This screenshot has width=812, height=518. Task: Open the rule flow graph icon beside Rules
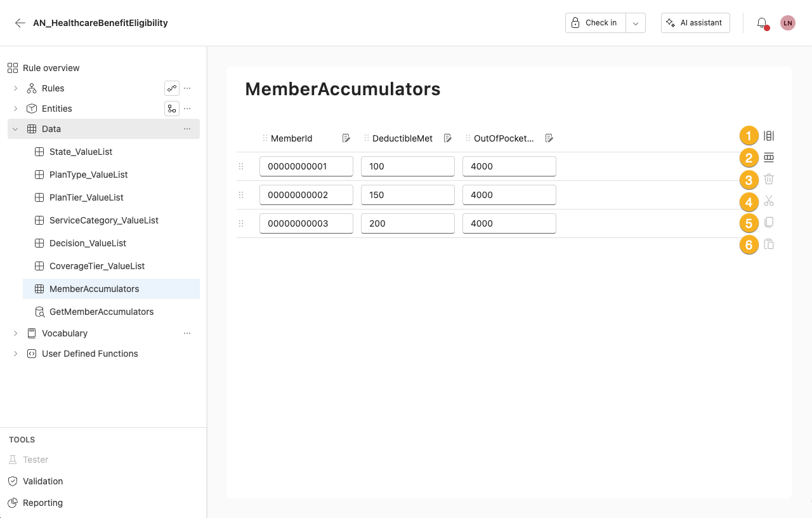(172, 88)
